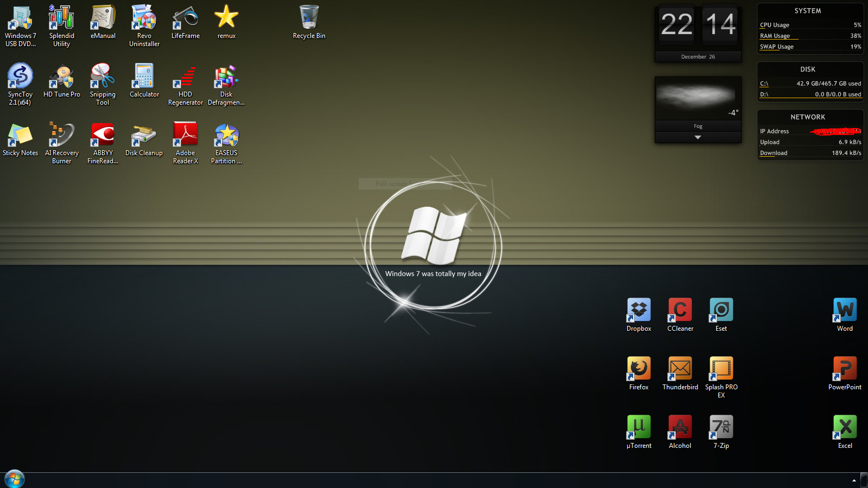This screenshot has width=868, height=488.
Task: Click the SWAP Usage meter row
Action: 810,47
